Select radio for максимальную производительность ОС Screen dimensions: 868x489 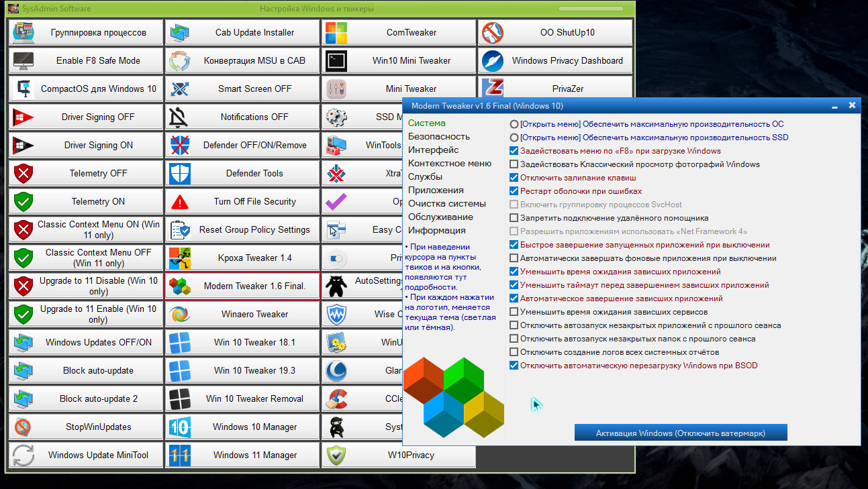514,124
